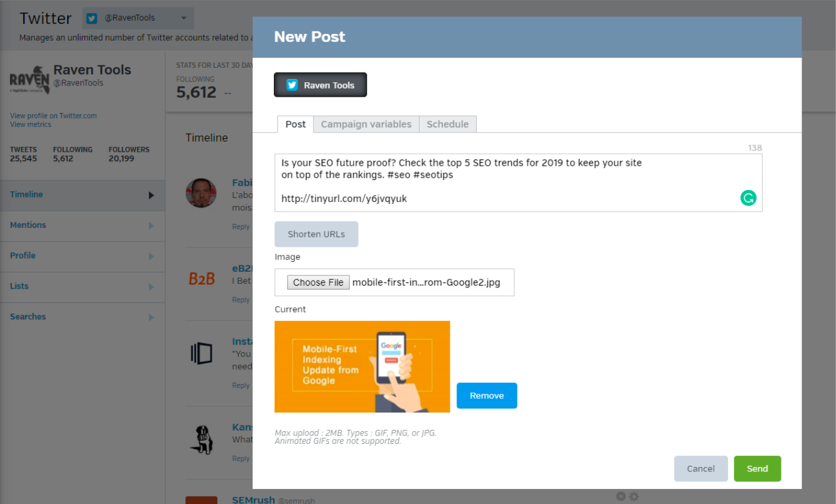This screenshot has width=836, height=504.
Task: Click the Raven logo in the profile sidebar
Action: click(x=30, y=80)
